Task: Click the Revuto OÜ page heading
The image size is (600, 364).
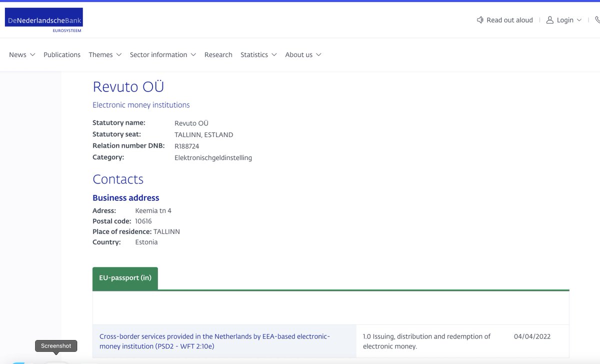Action: (128, 86)
